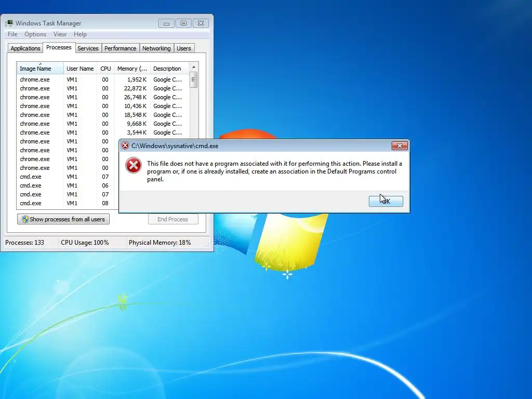Click the 1,952 K memory value
Viewport: 532px width, 399px height.
coord(137,79)
